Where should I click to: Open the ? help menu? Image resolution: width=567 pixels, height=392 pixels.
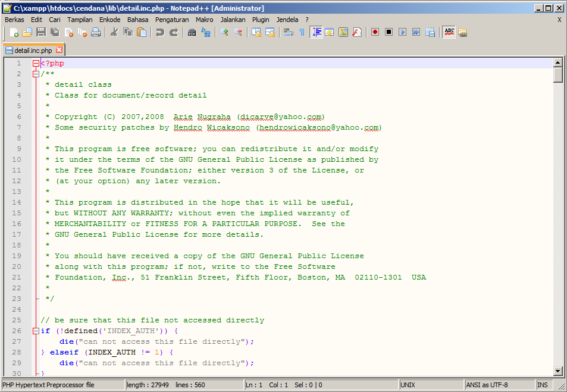pos(307,20)
